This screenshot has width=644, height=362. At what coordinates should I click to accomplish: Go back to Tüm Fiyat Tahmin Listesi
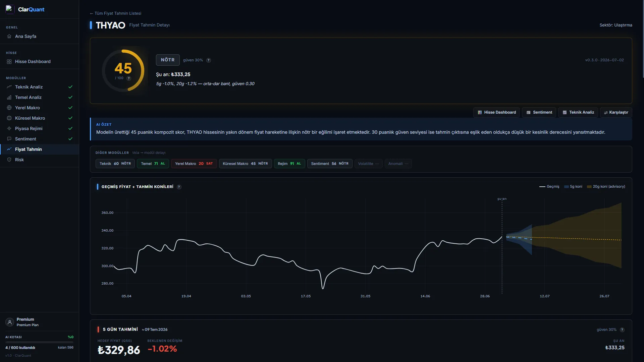(115, 13)
